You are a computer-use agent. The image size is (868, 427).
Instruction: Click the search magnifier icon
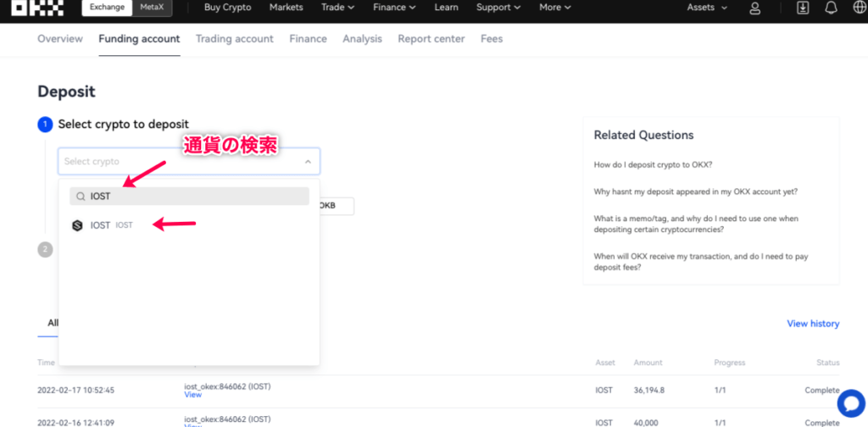point(81,197)
